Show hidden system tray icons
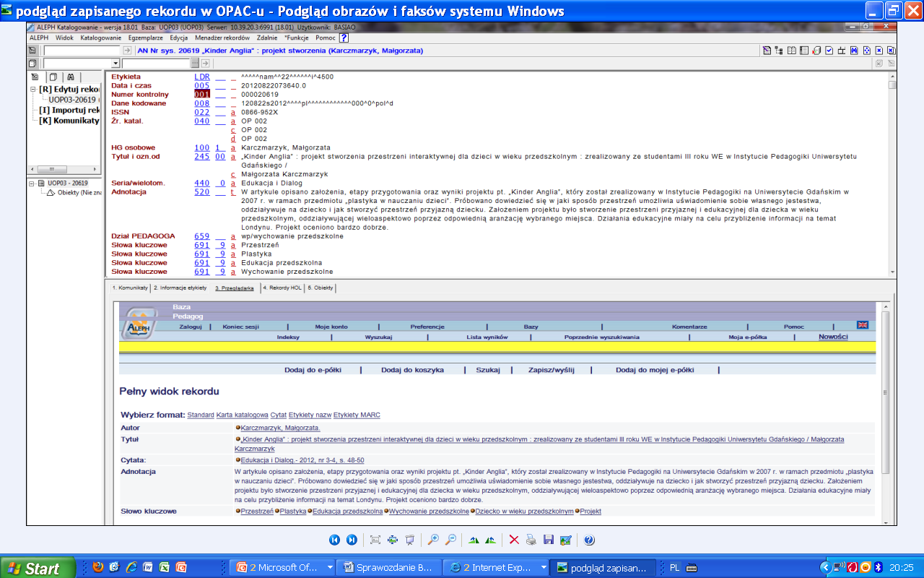Screen dimensions: 924x578 (826, 567)
